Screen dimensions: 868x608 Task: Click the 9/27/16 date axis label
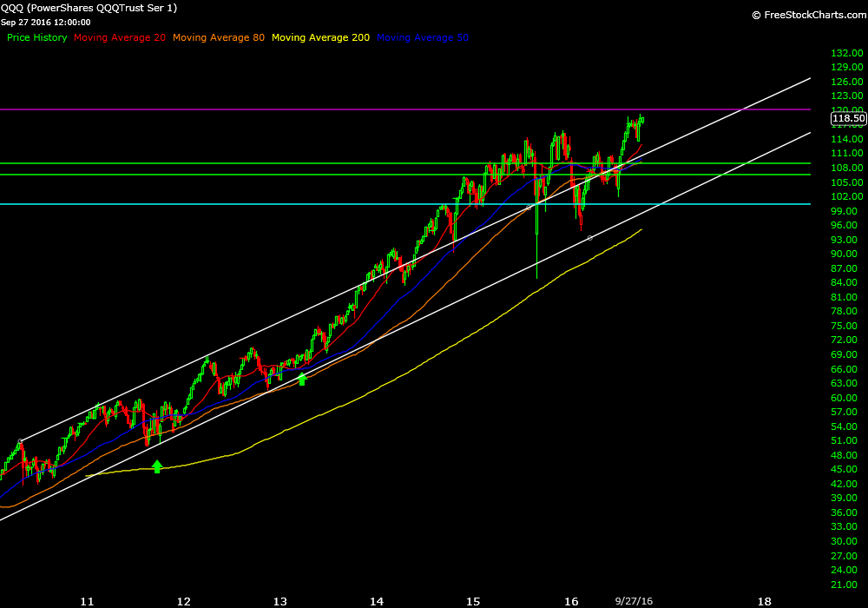point(633,600)
